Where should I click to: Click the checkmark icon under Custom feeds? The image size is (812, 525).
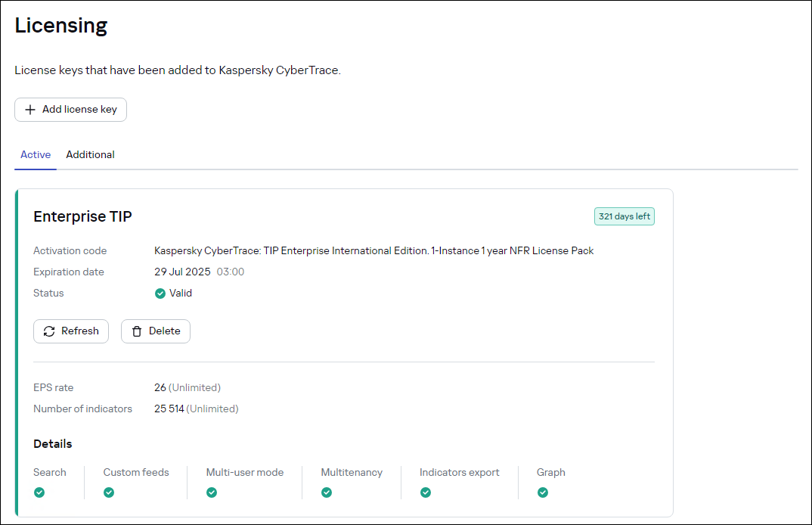click(109, 492)
